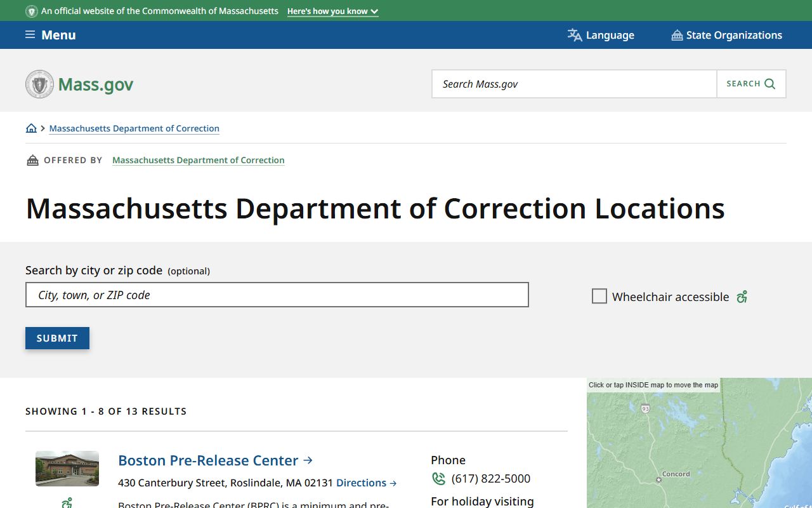Viewport: 812px width, 508px height.
Task: Expand "Here's how you know" dropdown
Action: pos(333,11)
